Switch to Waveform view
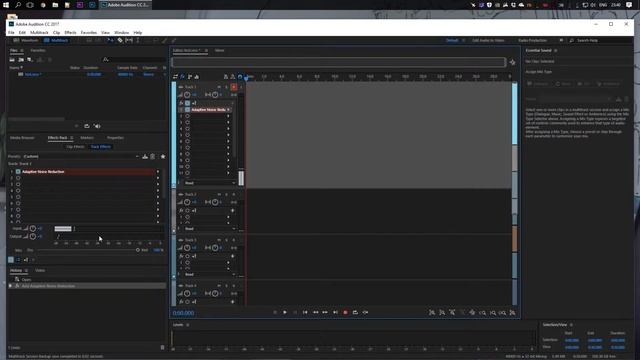Viewport: 640px width, 360px height. [26, 40]
